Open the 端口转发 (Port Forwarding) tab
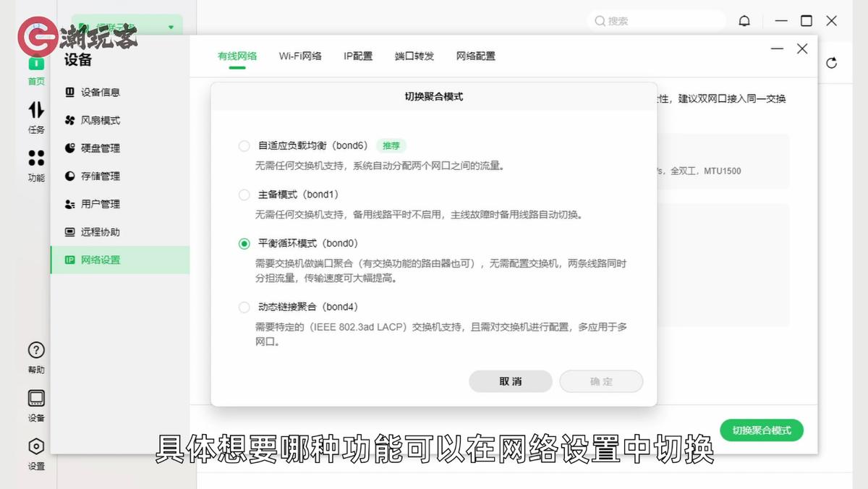868x489 pixels. [x=414, y=55]
